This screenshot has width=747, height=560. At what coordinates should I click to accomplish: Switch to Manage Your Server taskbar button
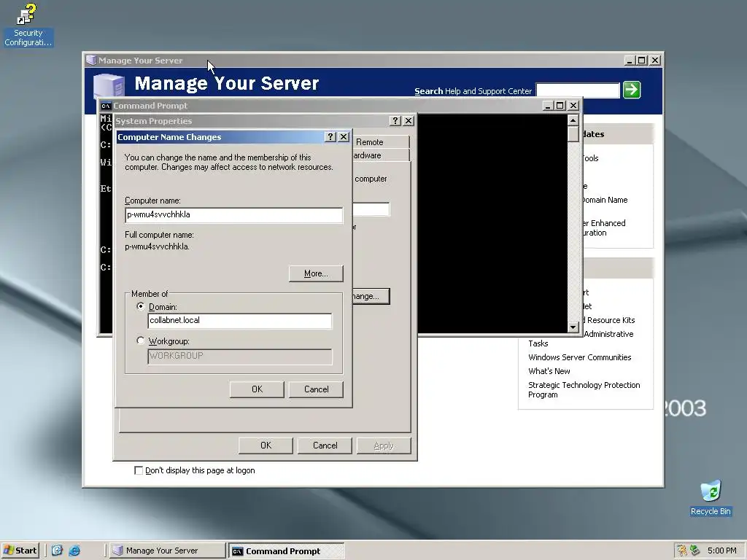tap(166, 551)
